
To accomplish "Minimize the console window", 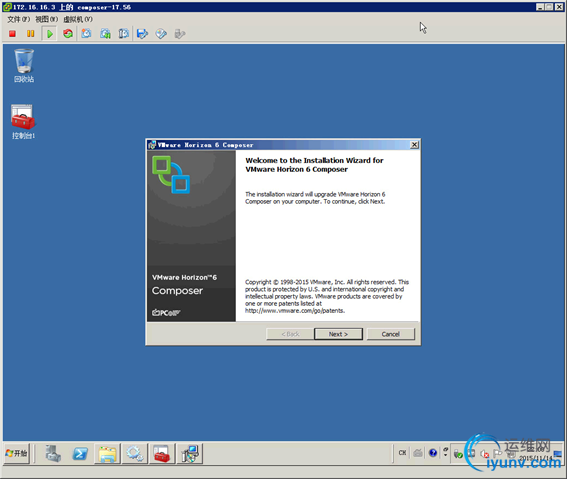I will (540, 7).
